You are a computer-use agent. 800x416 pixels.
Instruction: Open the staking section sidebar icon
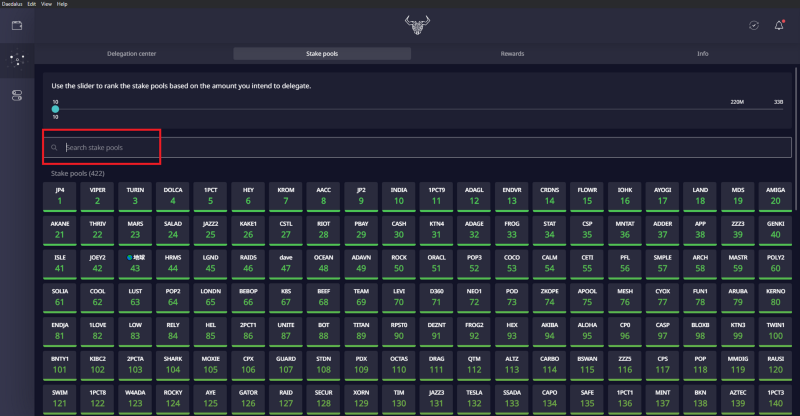pos(17,60)
